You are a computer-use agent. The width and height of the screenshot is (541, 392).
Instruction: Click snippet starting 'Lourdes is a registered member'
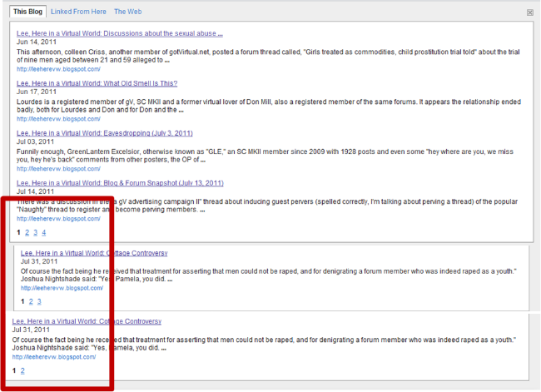point(269,106)
